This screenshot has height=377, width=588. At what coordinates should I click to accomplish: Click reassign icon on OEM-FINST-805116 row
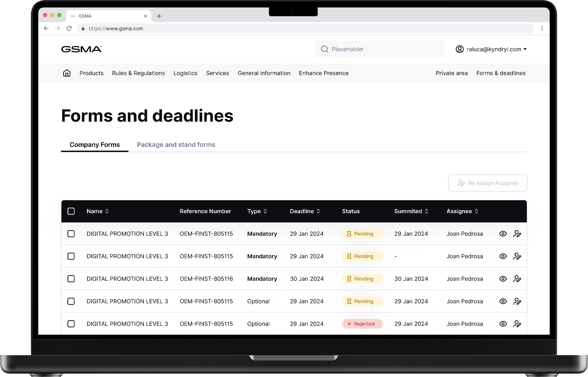(x=517, y=279)
